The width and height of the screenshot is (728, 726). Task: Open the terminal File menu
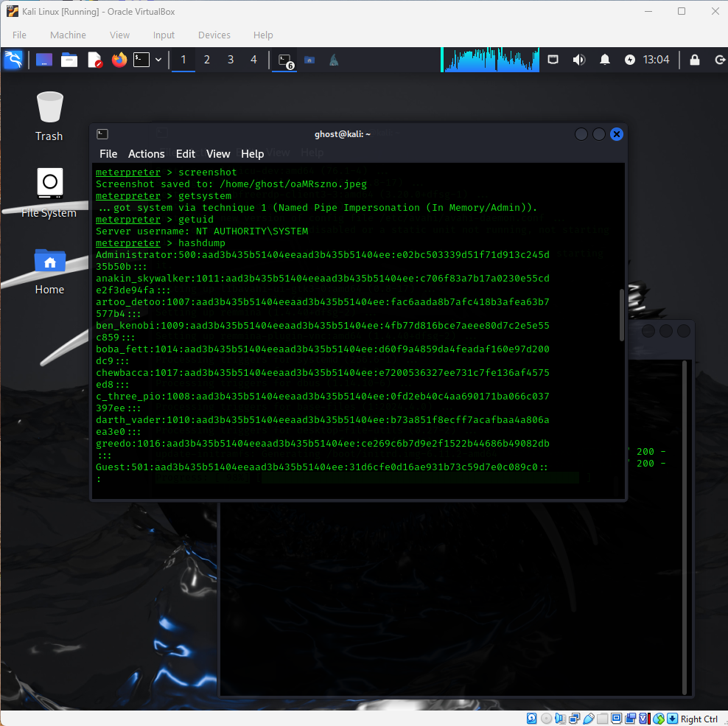click(108, 154)
